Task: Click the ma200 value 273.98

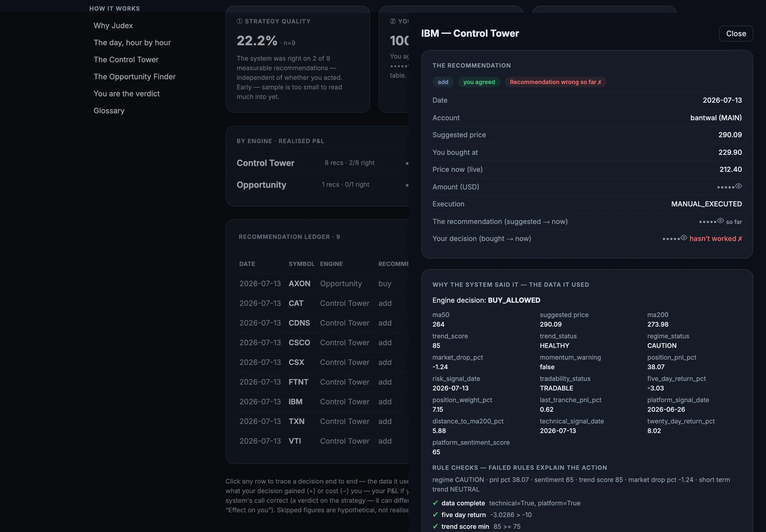Action: (x=658, y=324)
